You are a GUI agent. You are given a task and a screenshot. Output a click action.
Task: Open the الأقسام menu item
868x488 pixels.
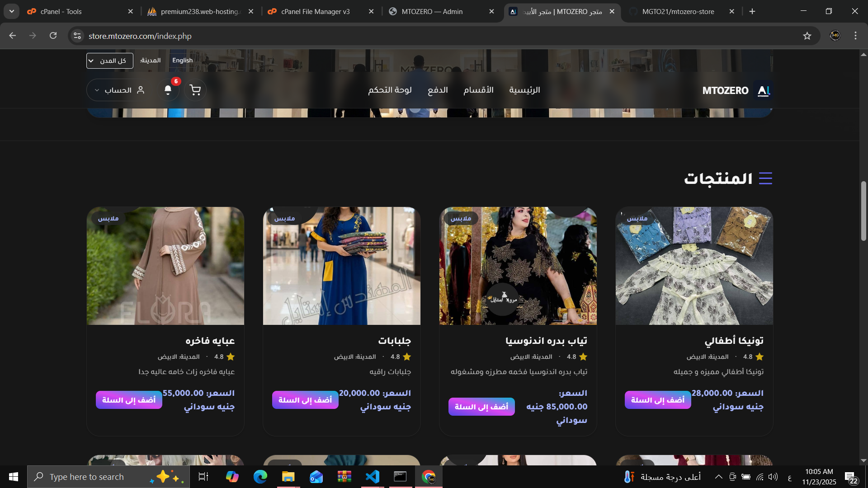(478, 90)
